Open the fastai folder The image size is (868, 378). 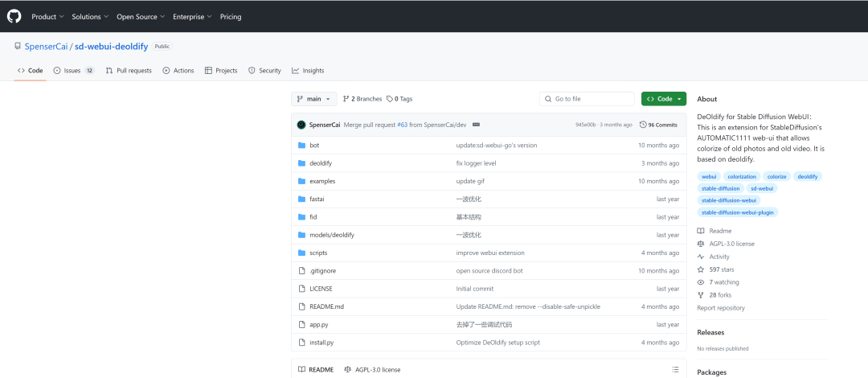[x=318, y=199]
